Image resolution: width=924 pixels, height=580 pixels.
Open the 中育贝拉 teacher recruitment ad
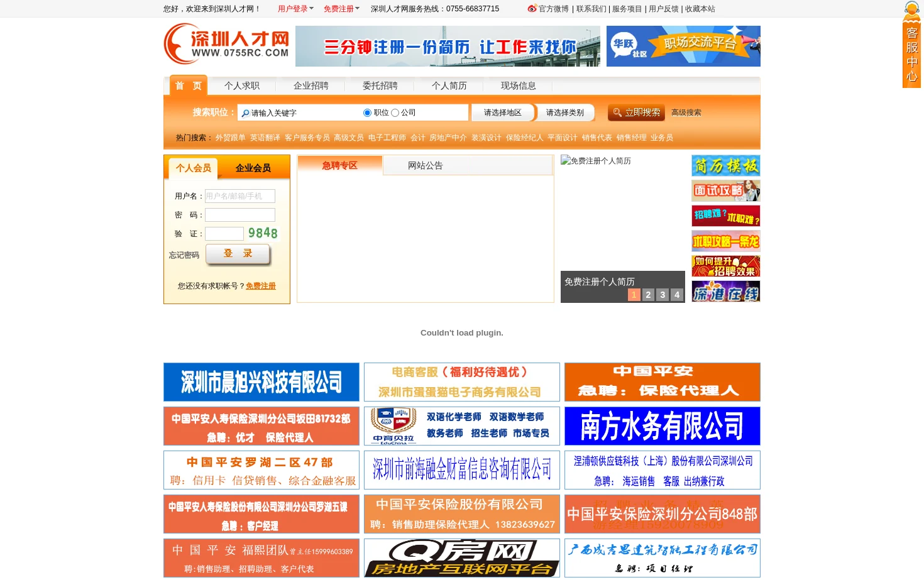[x=462, y=426]
